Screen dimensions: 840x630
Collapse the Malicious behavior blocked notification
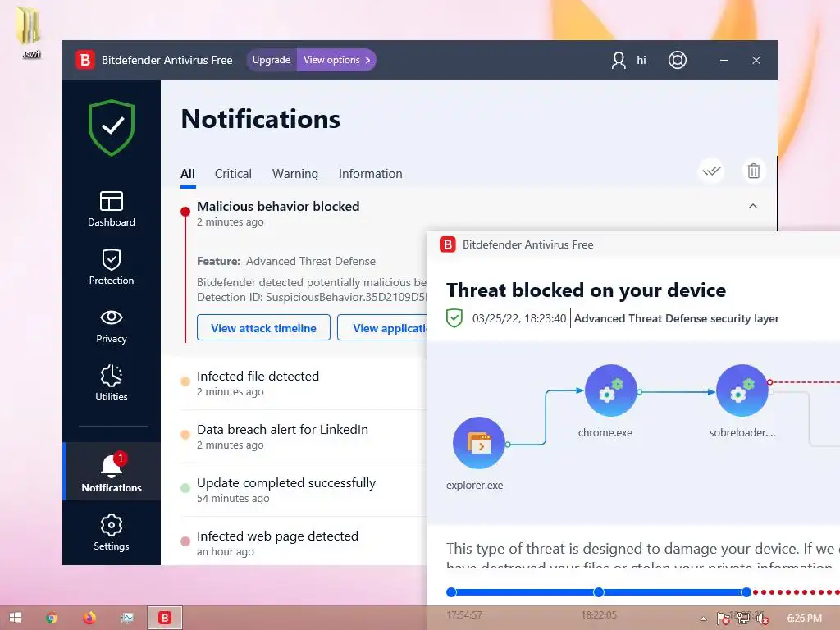tap(753, 206)
